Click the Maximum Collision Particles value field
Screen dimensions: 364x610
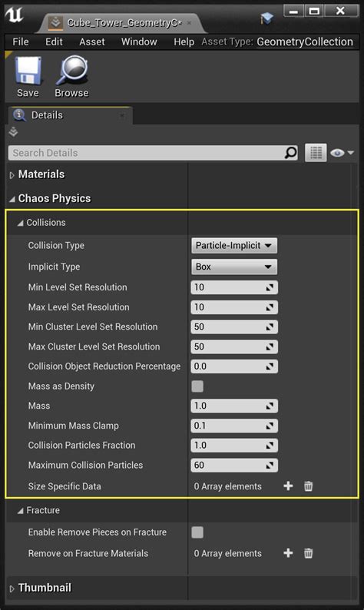coord(234,466)
